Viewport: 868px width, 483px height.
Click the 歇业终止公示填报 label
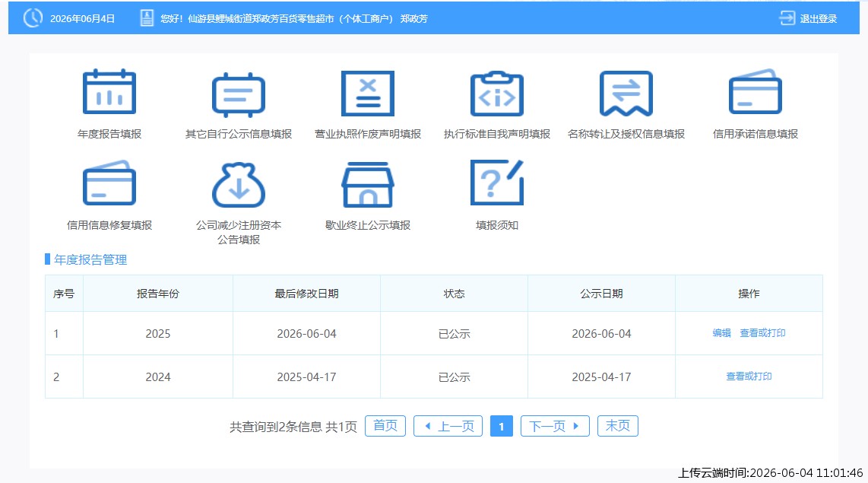pyautogui.click(x=368, y=225)
